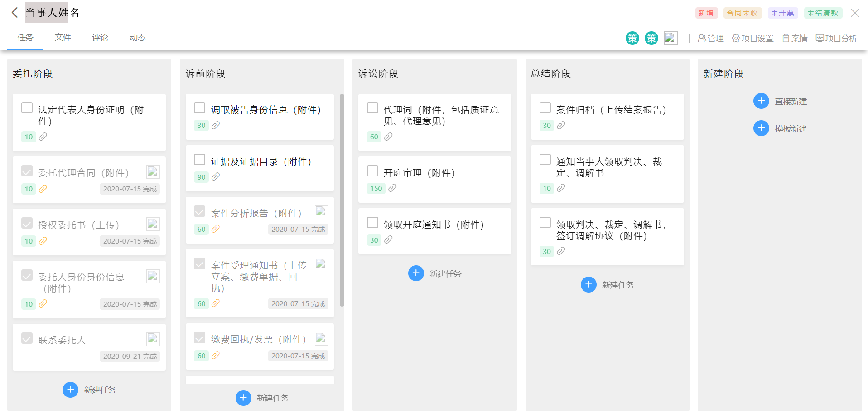Click assignee avatar on 案件分析报告 card
This screenshot has height=420, width=868.
[322, 212]
